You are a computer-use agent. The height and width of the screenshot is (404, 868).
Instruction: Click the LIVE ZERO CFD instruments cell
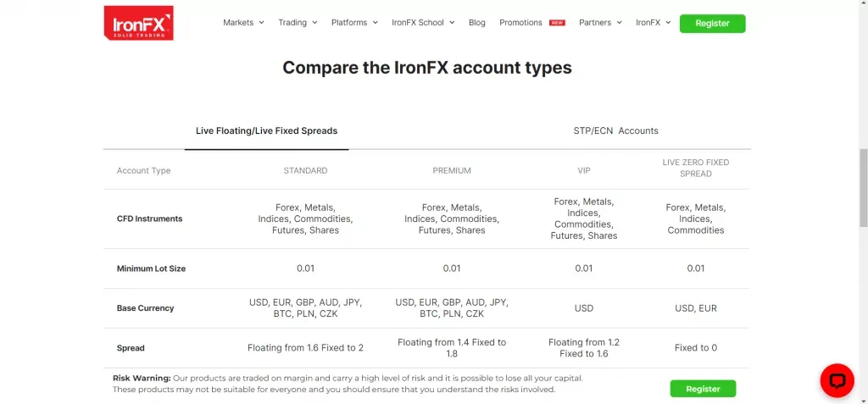696,219
